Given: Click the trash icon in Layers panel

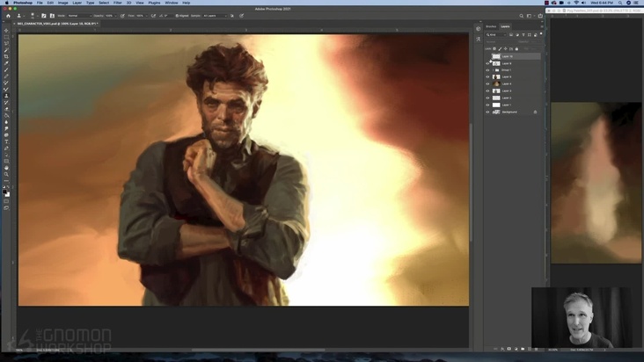Looking at the screenshot, I should [x=538, y=349].
